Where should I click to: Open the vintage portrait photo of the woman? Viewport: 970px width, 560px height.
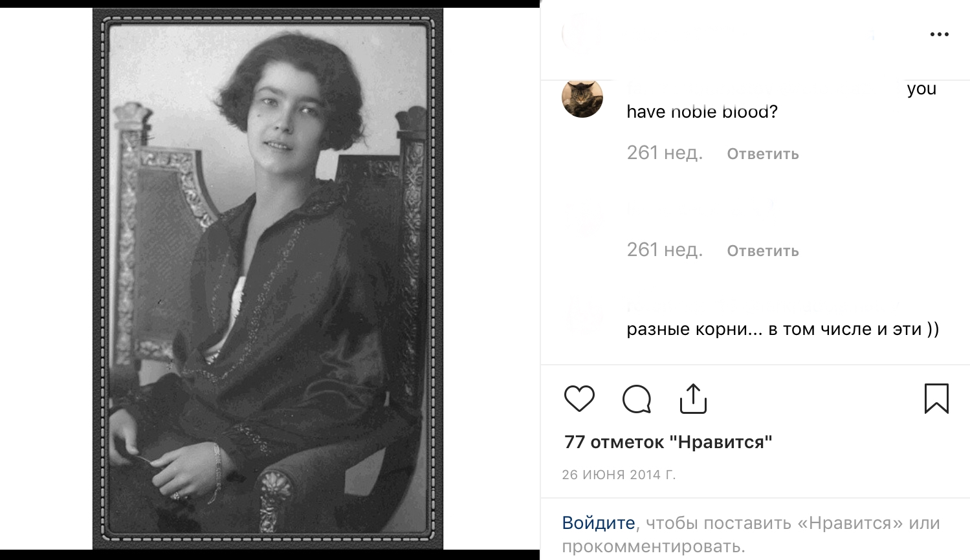[268, 279]
